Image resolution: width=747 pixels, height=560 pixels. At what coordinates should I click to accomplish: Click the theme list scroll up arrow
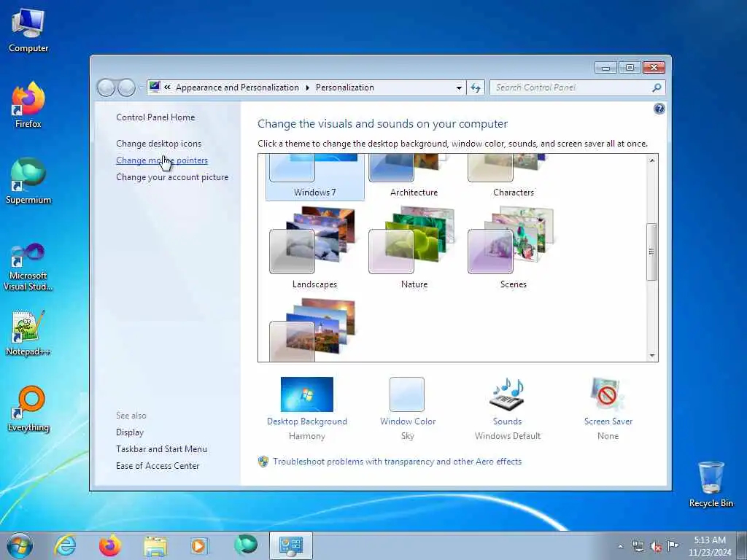(x=651, y=160)
